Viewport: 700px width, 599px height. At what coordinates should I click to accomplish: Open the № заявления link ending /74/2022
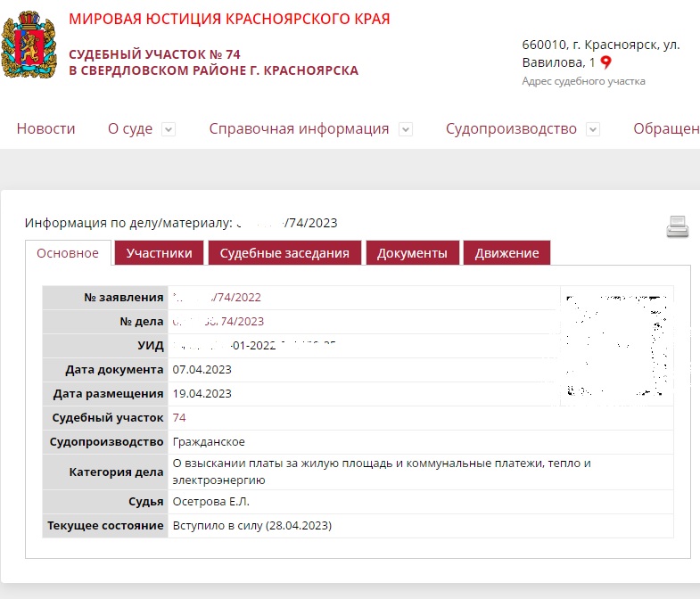point(217,297)
